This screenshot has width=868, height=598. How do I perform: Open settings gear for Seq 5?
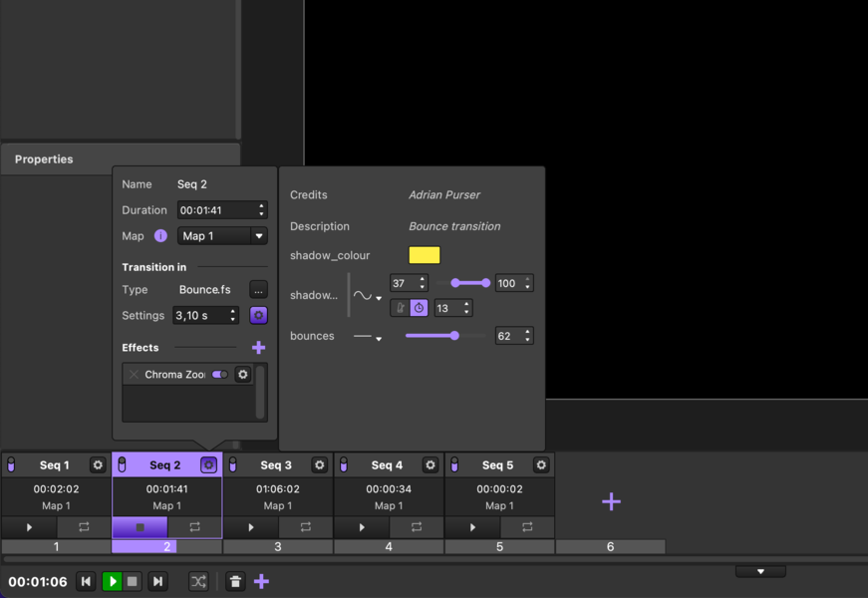coord(541,465)
